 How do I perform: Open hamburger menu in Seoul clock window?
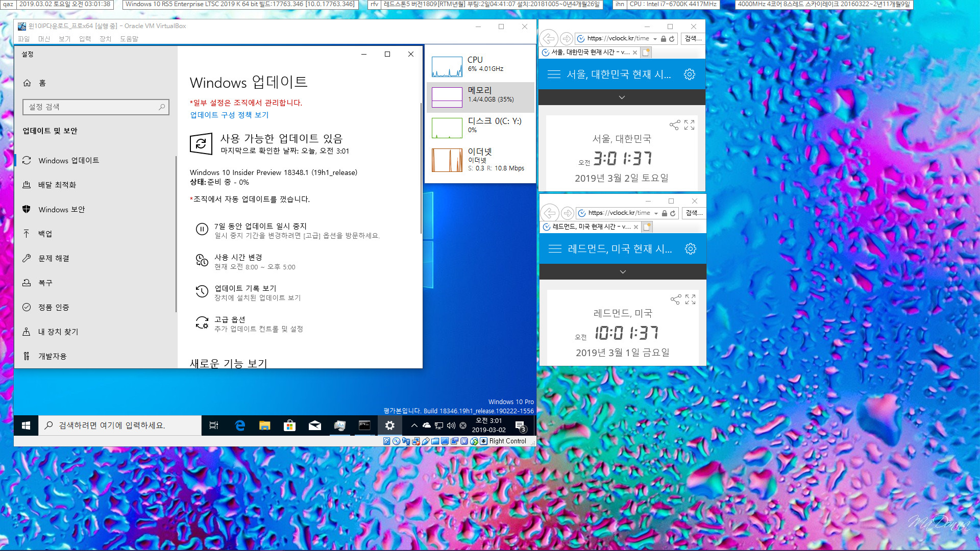tap(554, 74)
